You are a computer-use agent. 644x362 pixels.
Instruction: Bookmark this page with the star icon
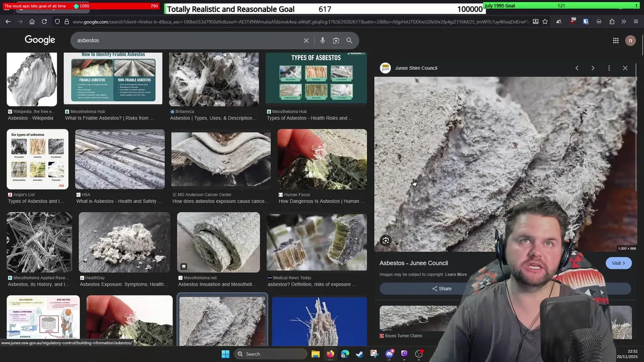(545, 22)
